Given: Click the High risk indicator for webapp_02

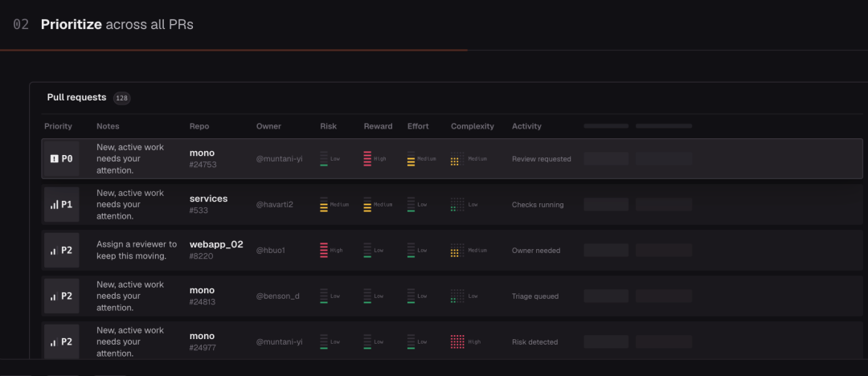Looking at the screenshot, I should coord(324,251).
